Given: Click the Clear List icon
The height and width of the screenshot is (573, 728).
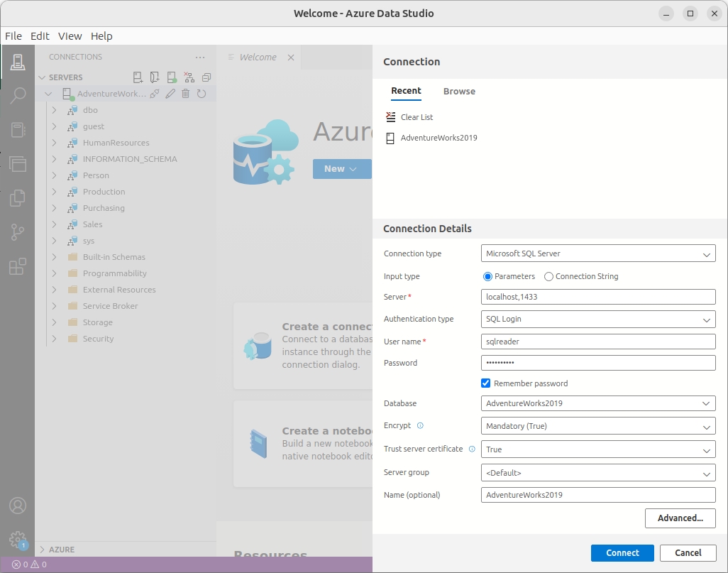Looking at the screenshot, I should click(390, 117).
